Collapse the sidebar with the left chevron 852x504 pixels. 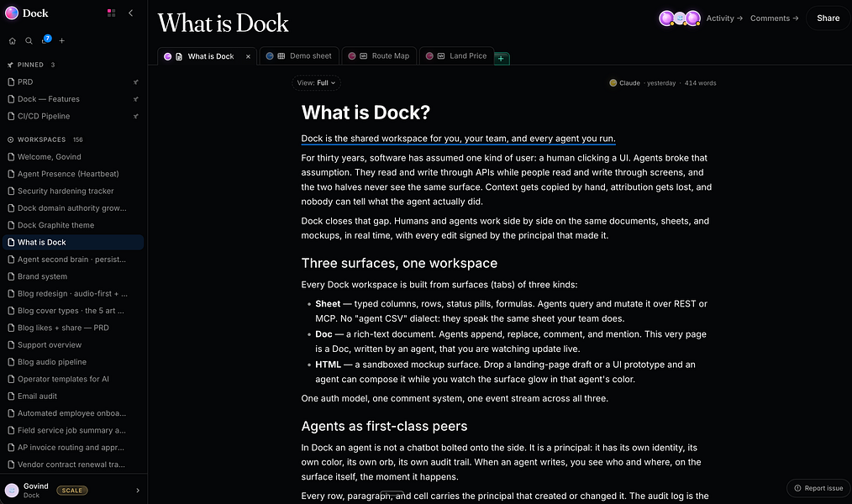point(130,13)
